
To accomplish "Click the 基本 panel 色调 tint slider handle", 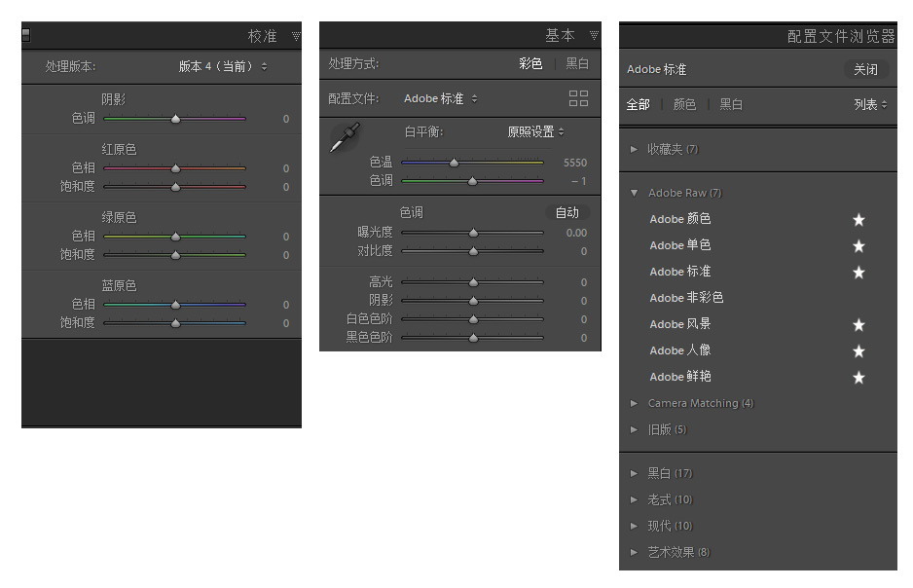I will pos(473,182).
